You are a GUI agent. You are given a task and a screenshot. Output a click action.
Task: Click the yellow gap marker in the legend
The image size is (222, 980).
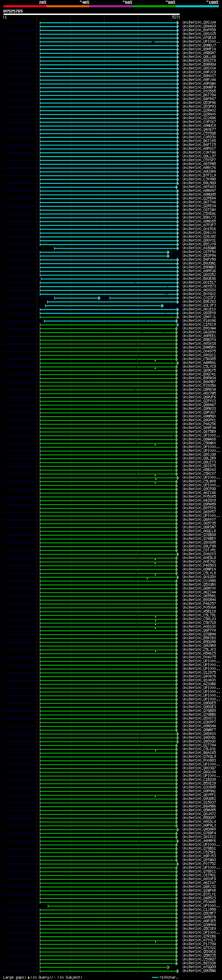[x=28, y=977]
